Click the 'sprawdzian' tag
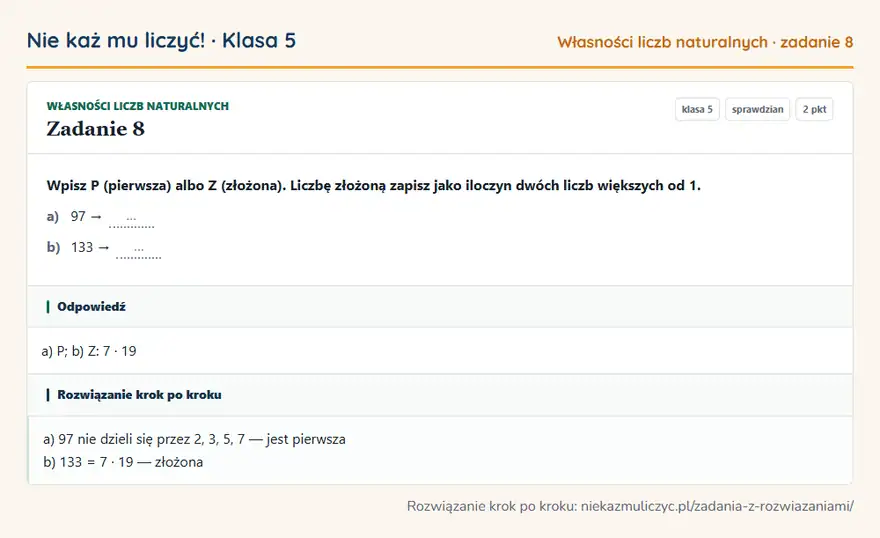The height and width of the screenshot is (538, 880). 757,109
